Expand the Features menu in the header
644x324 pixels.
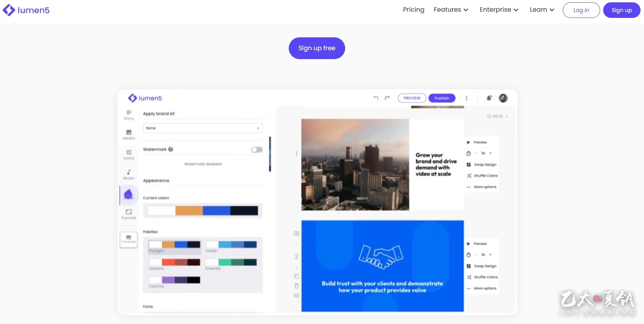[x=451, y=10]
